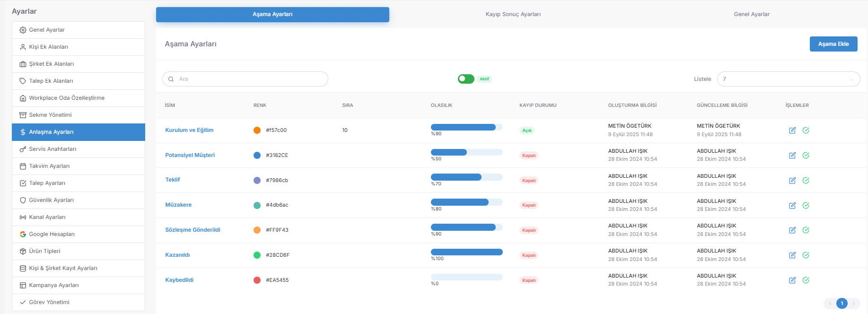Viewport: 868px width, 314px height.
Task: Click the briefcase icon beside Şirket Ek Alanları
Action: pyautogui.click(x=23, y=64)
